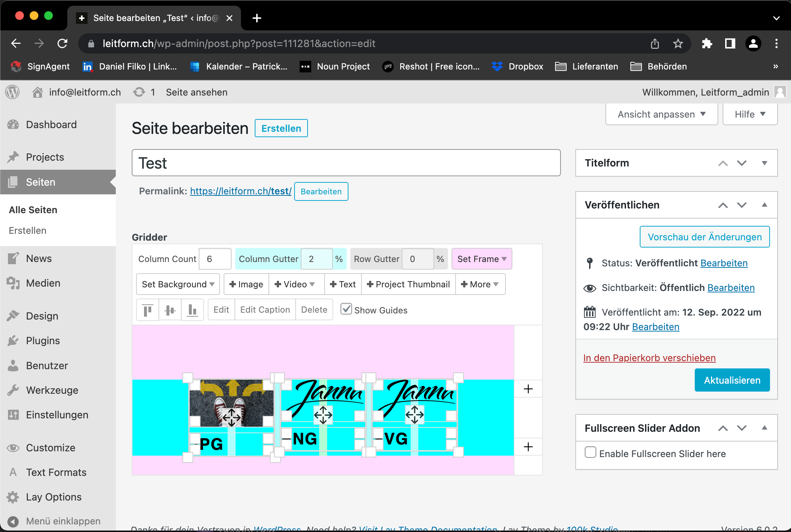791x532 pixels.
Task: Click the align top icon
Action: tap(147, 310)
